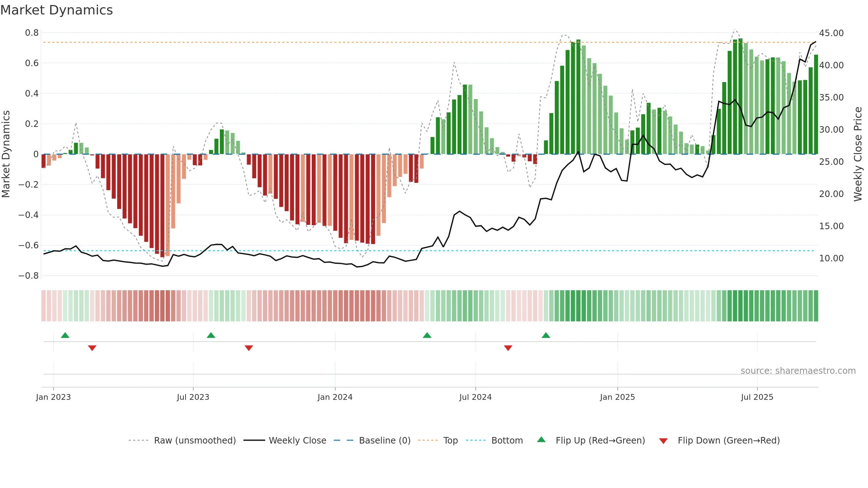Toggle the Bottom legend entry
This screenshot has width=868, height=488.
(x=494, y=440)
